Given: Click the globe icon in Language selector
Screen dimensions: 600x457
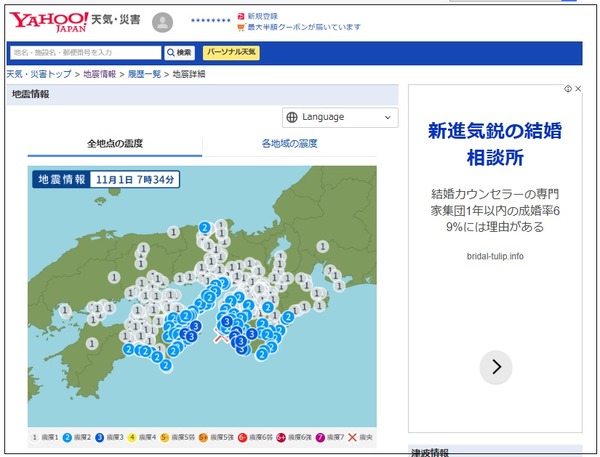Looking at the screenshot, I should [x=292, y=117].
